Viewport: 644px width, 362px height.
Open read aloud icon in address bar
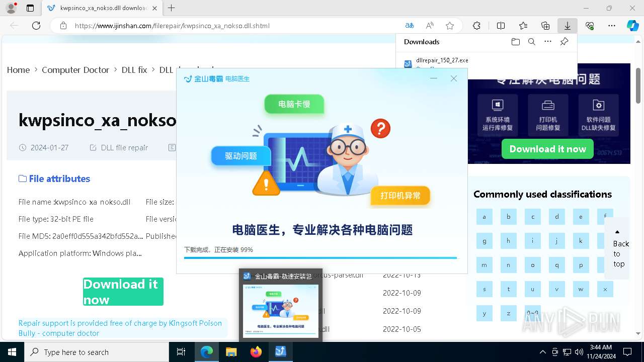[430, 26]
